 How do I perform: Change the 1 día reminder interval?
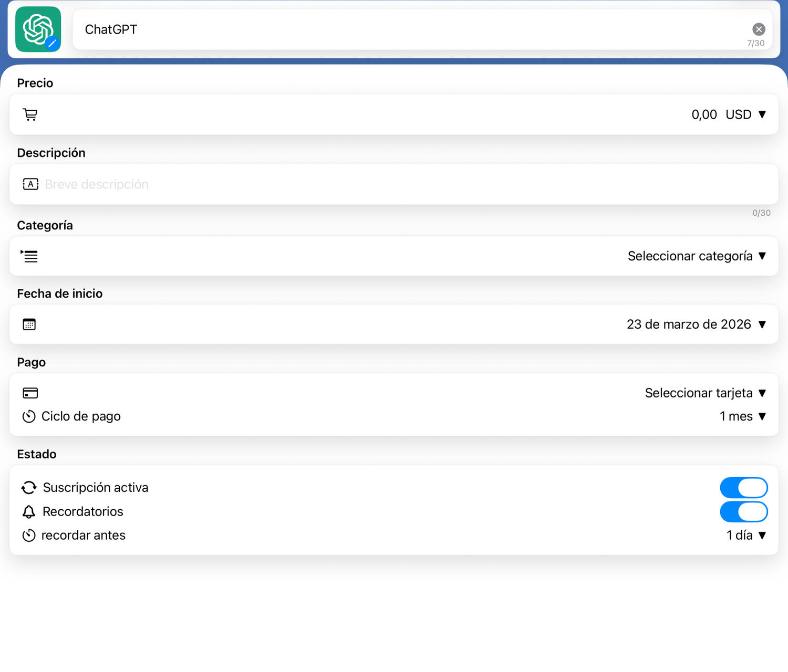(745, 535)
